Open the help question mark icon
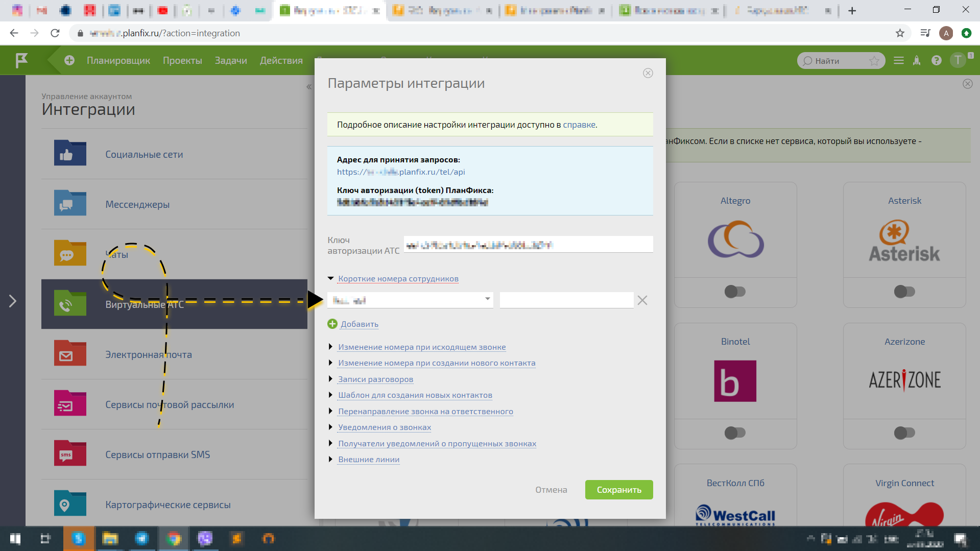The image size is (980, 551). point(936,61)
